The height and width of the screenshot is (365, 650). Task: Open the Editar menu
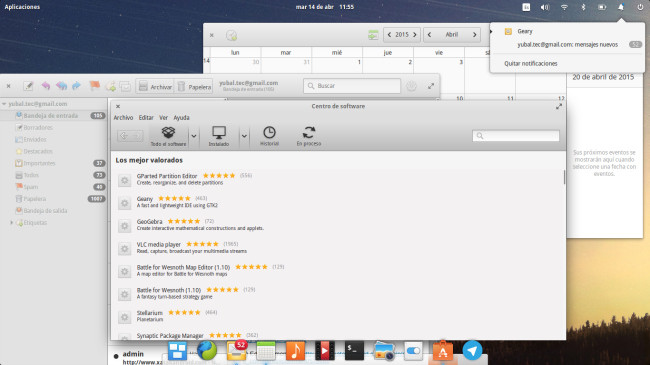point(146,118)
